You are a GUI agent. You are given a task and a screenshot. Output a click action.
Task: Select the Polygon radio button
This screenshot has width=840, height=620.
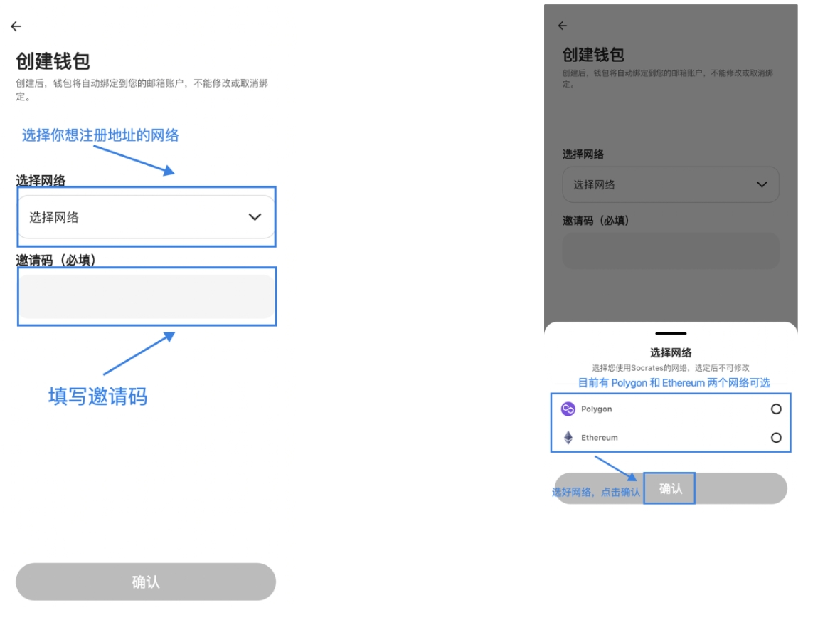click(x=776, y=409)
